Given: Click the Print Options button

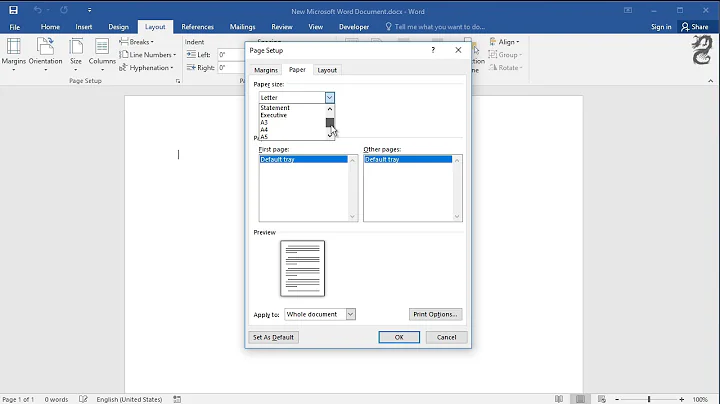Looking at the screenshot, I should (x=435, y=314).
